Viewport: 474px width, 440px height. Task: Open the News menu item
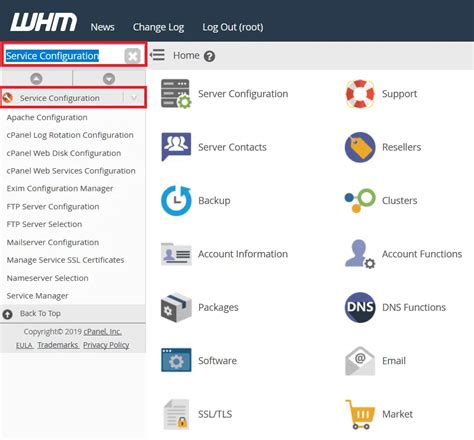coord(102,27)
